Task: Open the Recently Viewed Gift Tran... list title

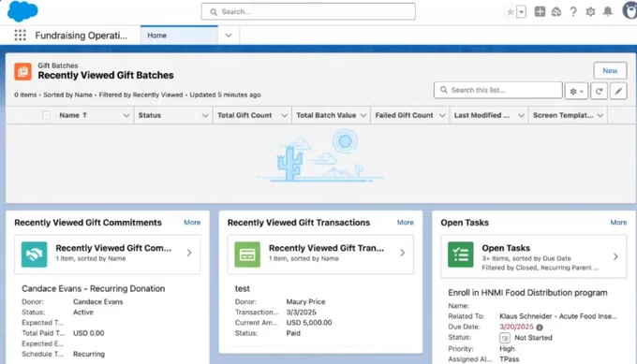Action: click(326, 248)
